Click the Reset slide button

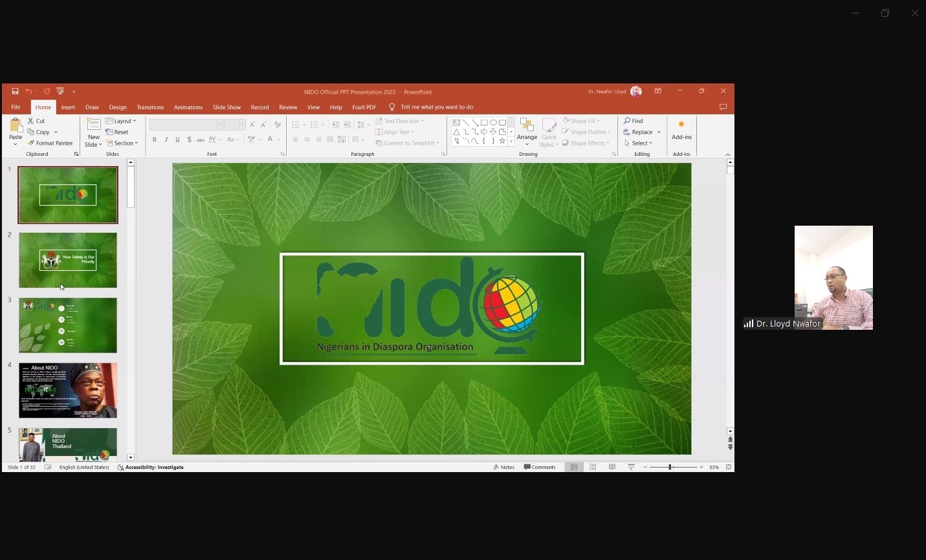click(x=118, y=132)
